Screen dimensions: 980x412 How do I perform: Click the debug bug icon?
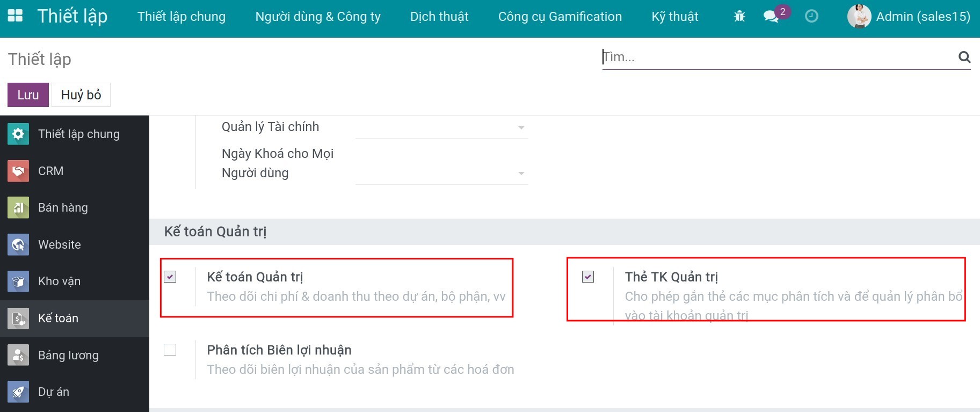click(739, 16)
